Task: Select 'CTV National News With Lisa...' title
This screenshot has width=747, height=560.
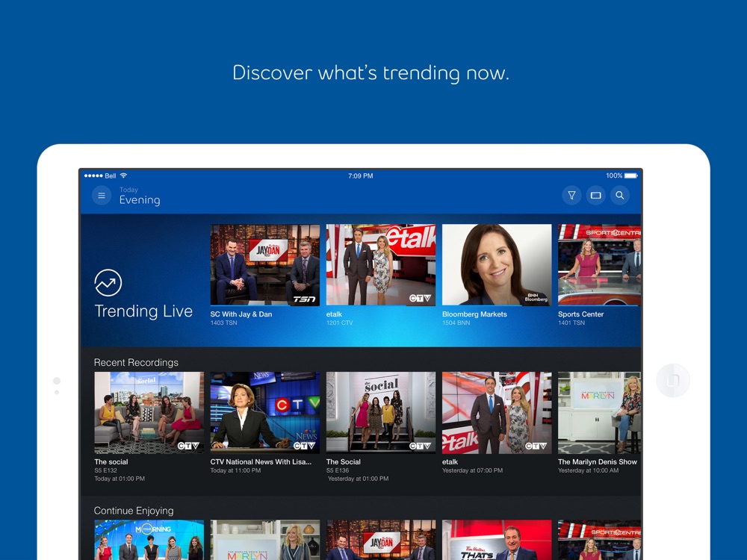Action: pyautogui.click(x=261, y=462)
